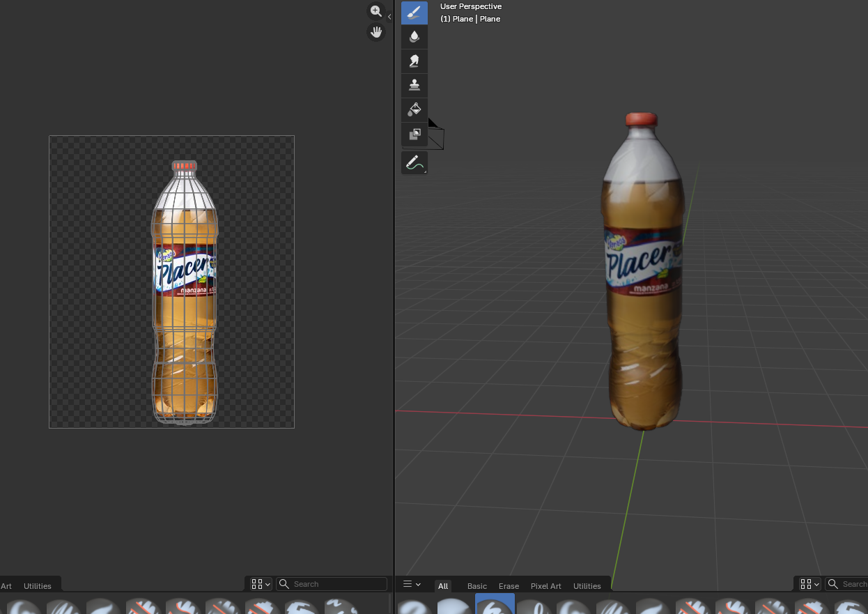The height and width of the screenshot is (614, 868).
Task: Click the '(1) Plane | Plane' object label
Action: 470,19
